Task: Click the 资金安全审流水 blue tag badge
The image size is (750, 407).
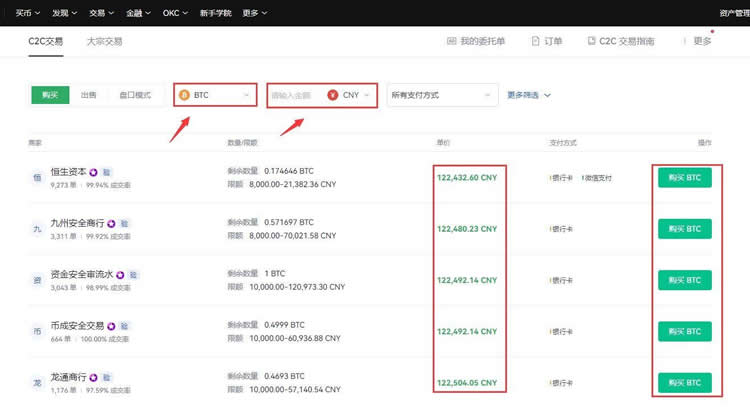Action: pyautogui.click(x=133, y=275)
